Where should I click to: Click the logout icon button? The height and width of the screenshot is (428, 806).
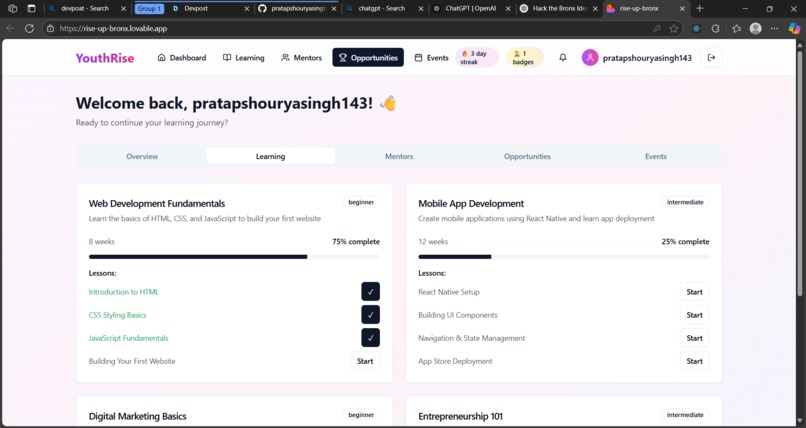tap(711, 58)
